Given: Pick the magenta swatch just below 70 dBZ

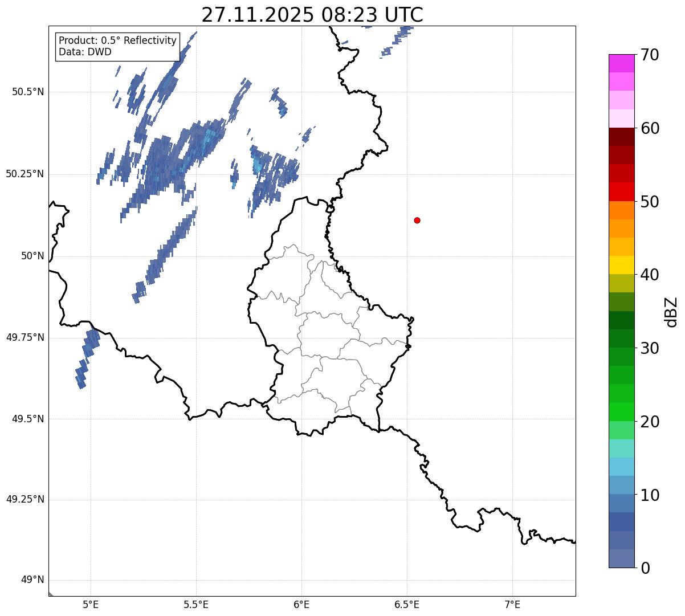Looking at the screenshot, I should click(x=621, y=63).
